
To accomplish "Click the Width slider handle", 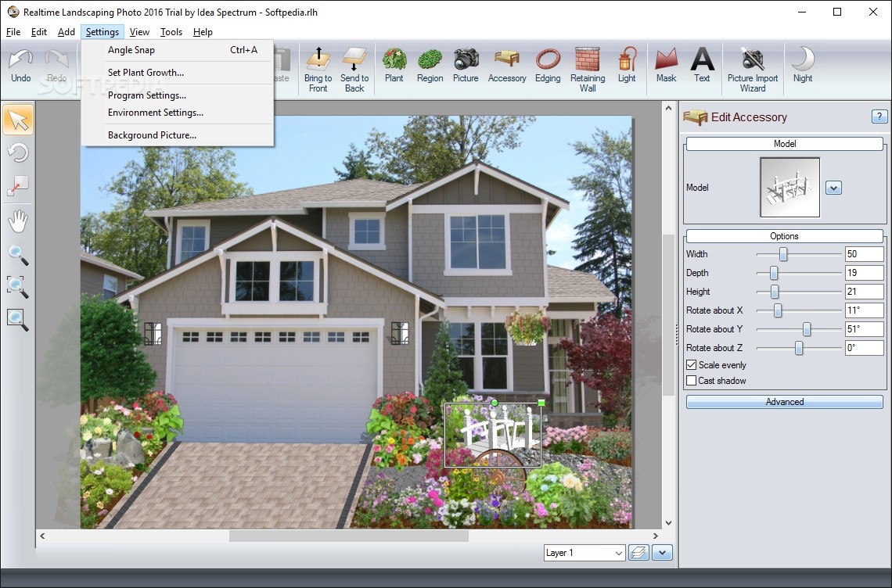I will (783, 254).
